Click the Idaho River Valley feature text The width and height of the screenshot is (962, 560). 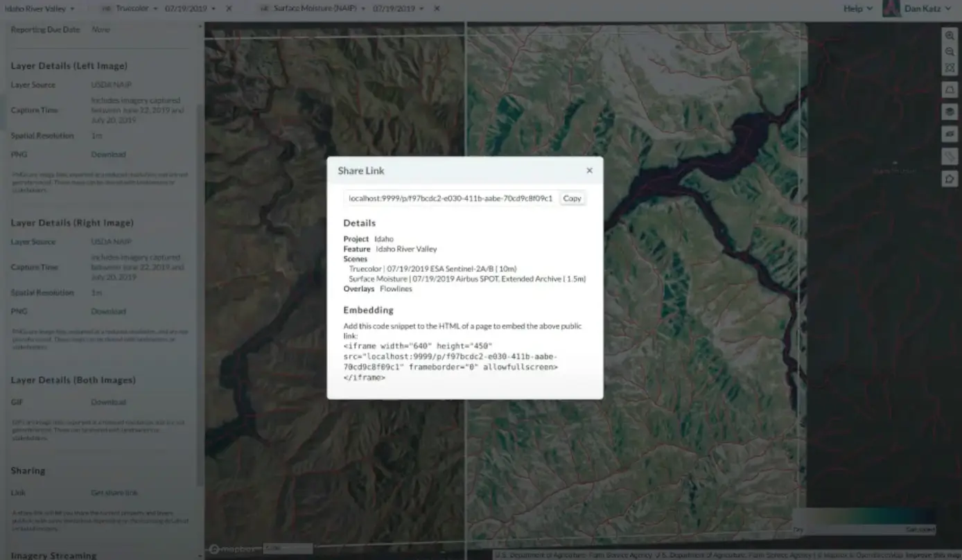pyautogui.click(x=406, y=250)
